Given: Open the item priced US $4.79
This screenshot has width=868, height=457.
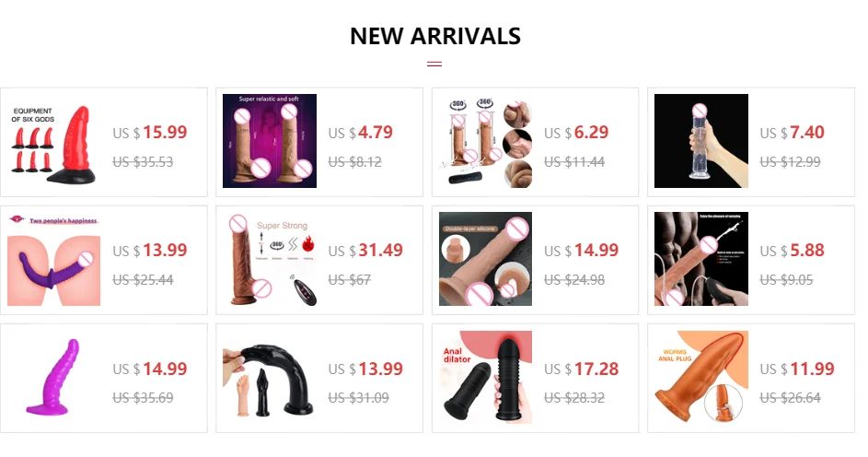Looking at the screenshot, I should [361, 133].
